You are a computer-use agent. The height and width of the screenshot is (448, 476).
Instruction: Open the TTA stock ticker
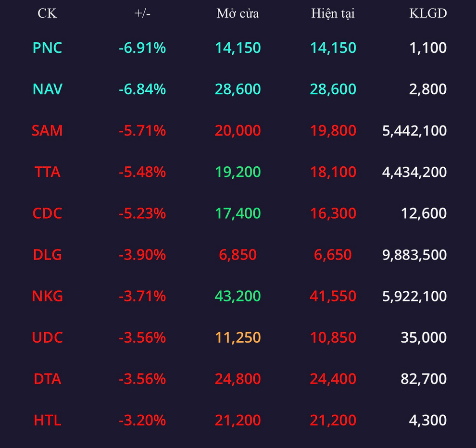coord(47,172)
